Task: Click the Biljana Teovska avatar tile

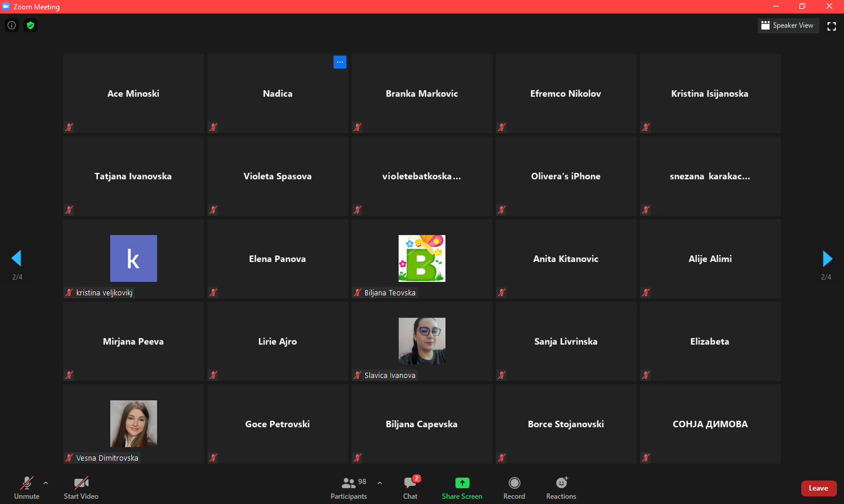Action: tap(422, 258)
